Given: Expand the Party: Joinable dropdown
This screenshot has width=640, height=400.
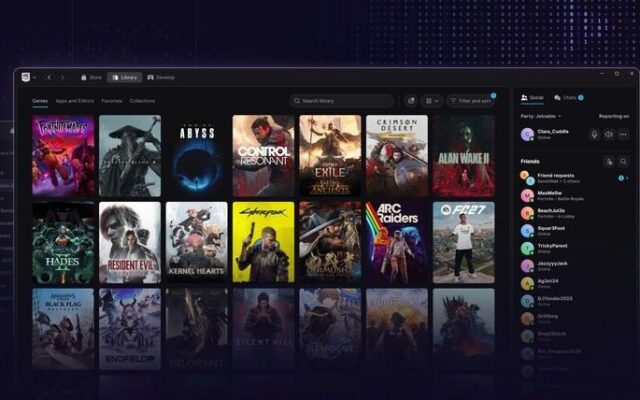Looking at the screenshot, I should (x=541, y=116).
